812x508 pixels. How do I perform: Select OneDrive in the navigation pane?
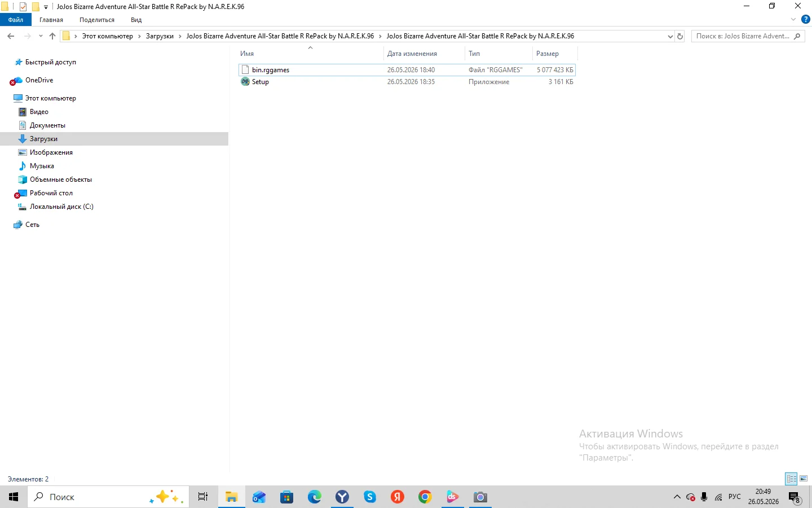(x=39, y=80)
